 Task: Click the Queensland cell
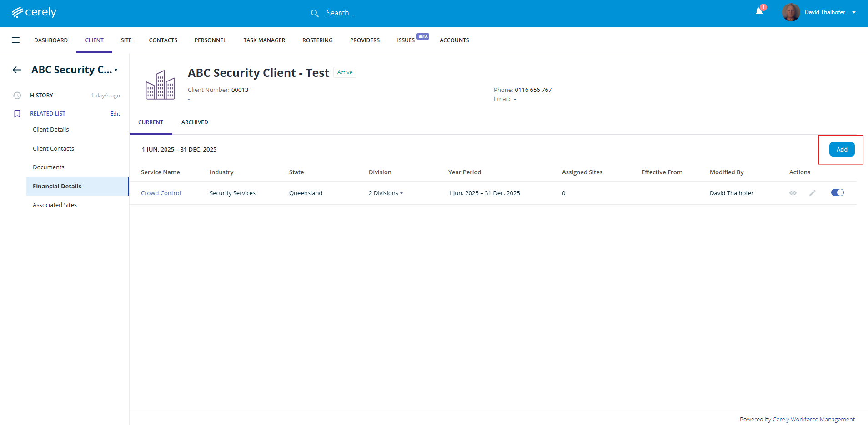point(306,193)
